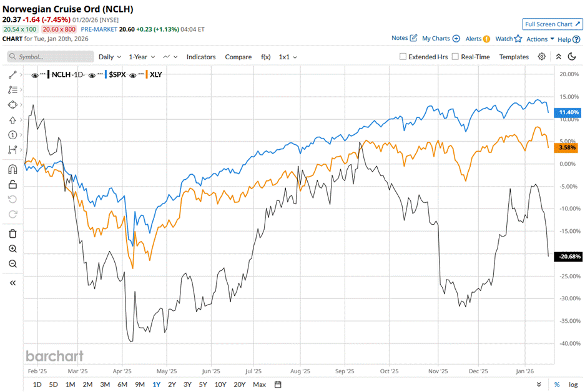Viewport: 585px width, 392px height.
Task: Delete drawings with the trash icon
Action: pos(12,233)
